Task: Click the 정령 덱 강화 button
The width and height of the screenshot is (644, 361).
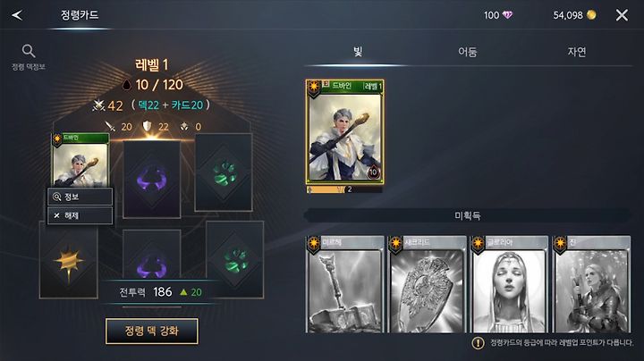Action: [x=152, y=331]
